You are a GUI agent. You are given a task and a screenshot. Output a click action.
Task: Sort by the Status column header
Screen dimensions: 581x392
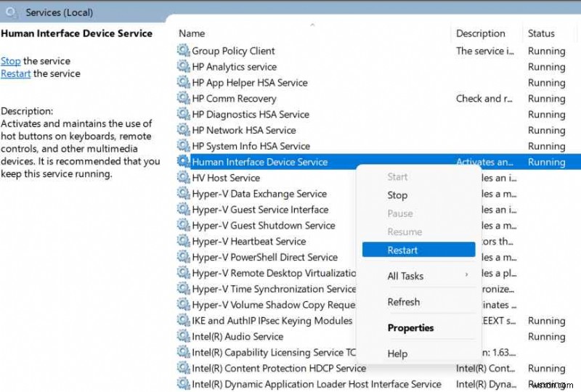[x=541, y=33]
